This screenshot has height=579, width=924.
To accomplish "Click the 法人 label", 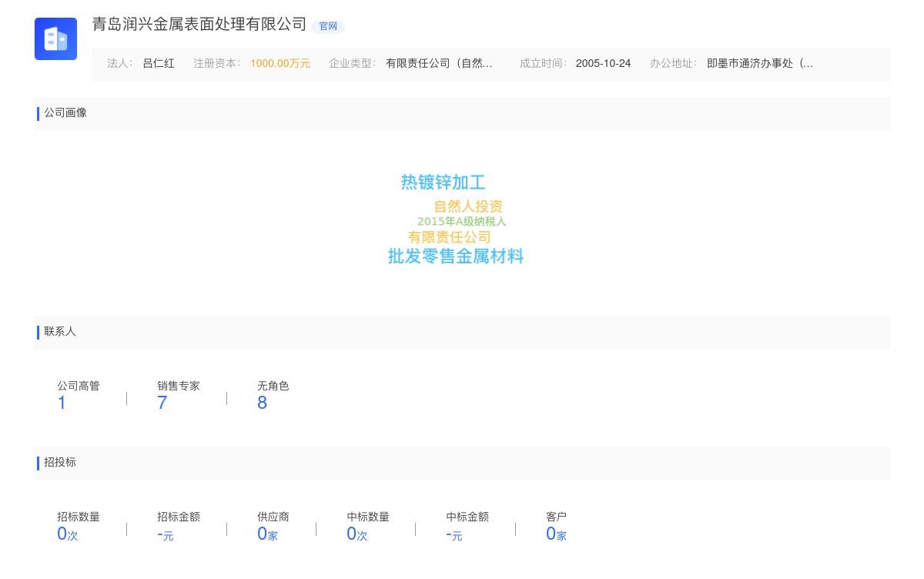I will (x=120, y=64).
